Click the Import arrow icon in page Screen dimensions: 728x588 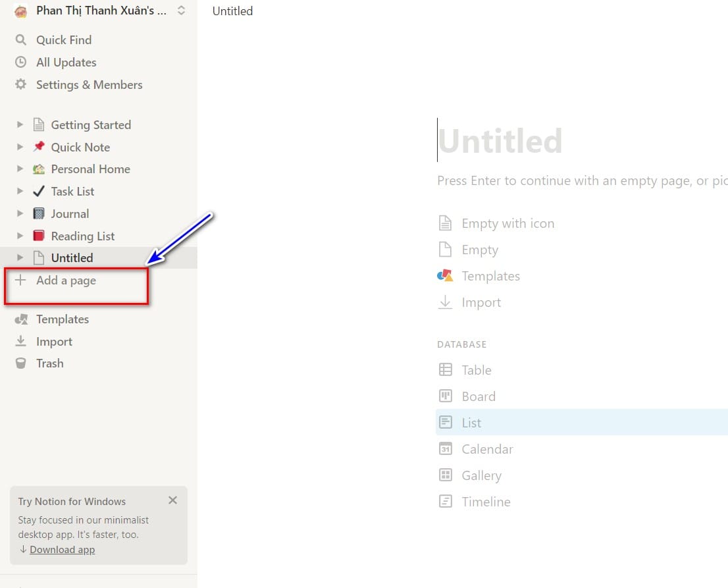point(445,302)
